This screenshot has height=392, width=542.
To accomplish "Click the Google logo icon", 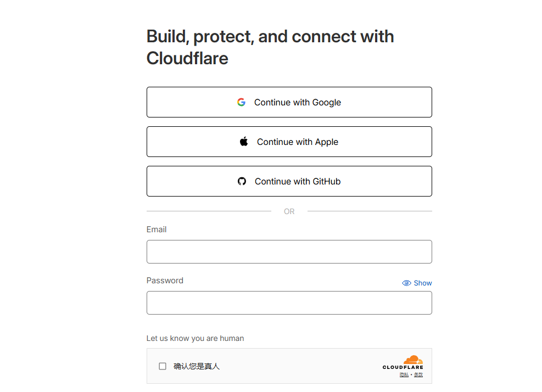I will [x=241, y=102].
